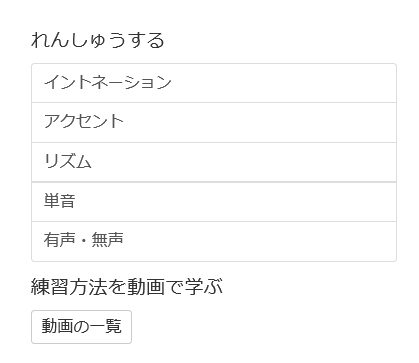Viewport: 419px width, 363px height.
Task: Click blank area of the リズム row
Action: coord(243,162)
